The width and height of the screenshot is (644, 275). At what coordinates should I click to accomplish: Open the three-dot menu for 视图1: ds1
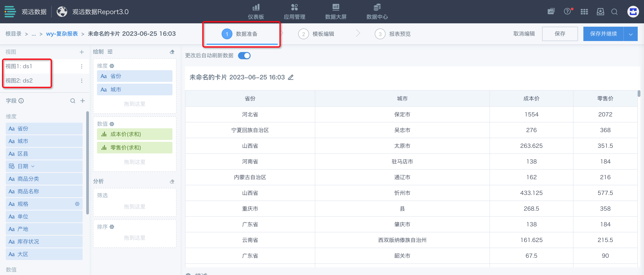(82, 66)
